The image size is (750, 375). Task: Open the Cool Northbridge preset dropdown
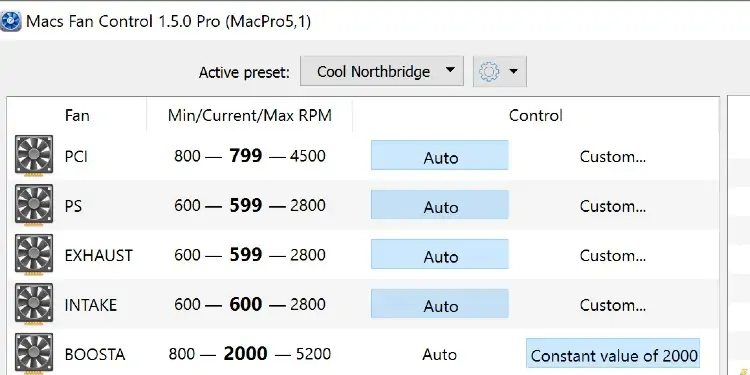click(x=382, y=71)
